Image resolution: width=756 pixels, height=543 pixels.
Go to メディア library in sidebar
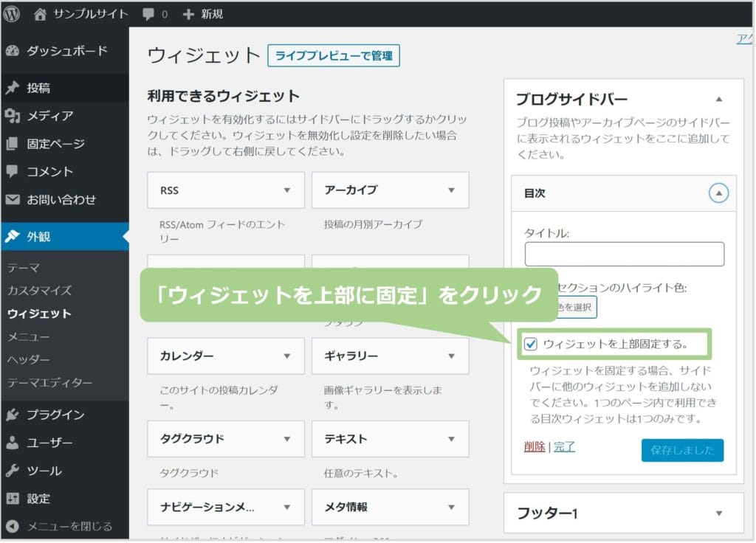point(49,116)
